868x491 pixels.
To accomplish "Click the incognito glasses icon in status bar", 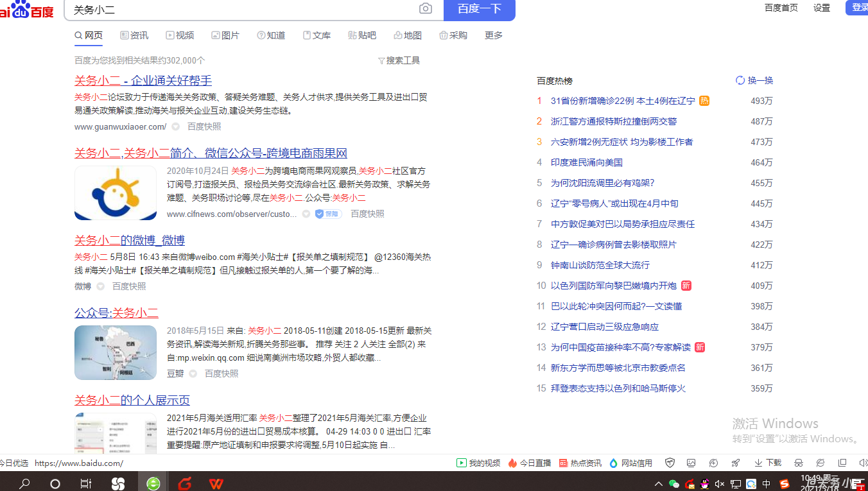I will coord(799,463).
